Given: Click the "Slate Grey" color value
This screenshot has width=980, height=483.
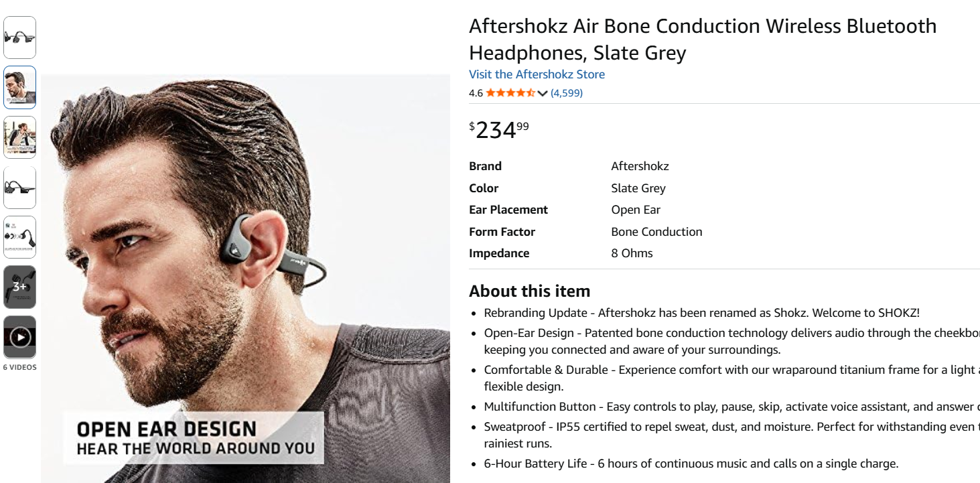Looking at the screenshot, I should click(638, 188).
